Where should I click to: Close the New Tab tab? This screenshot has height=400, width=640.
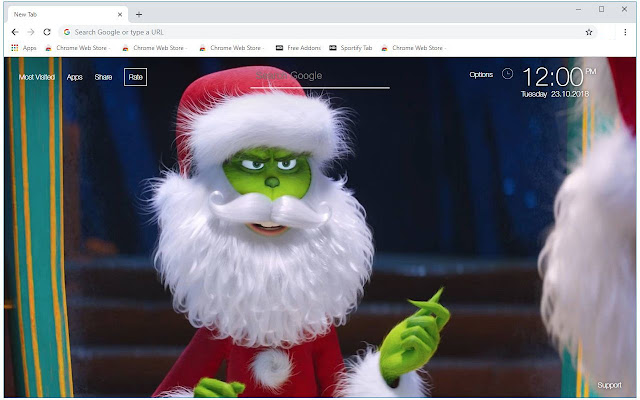(x=120, y=15)
